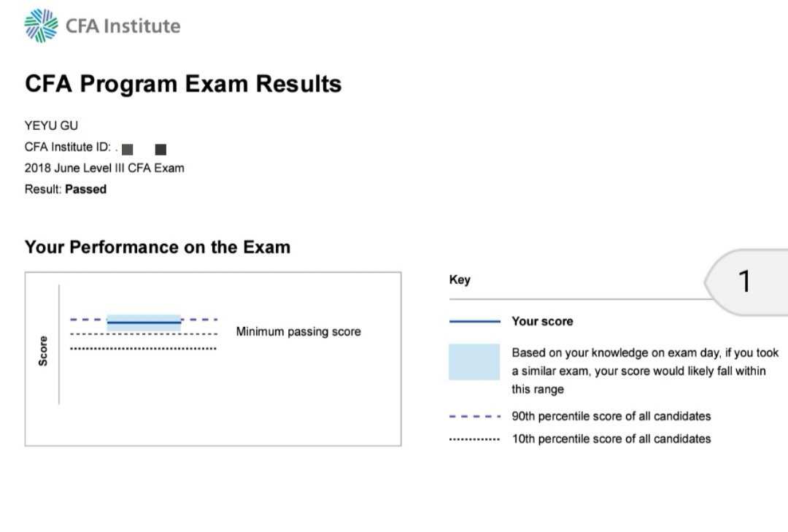Click the rotated Score axis label
This screenshot has width=788, height=532.
pos(43,350)
